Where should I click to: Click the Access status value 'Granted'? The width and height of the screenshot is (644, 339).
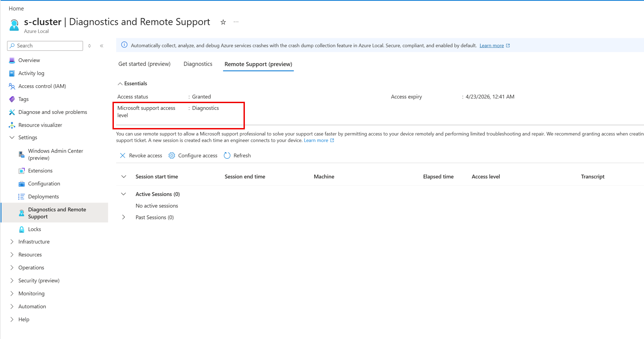201,97
